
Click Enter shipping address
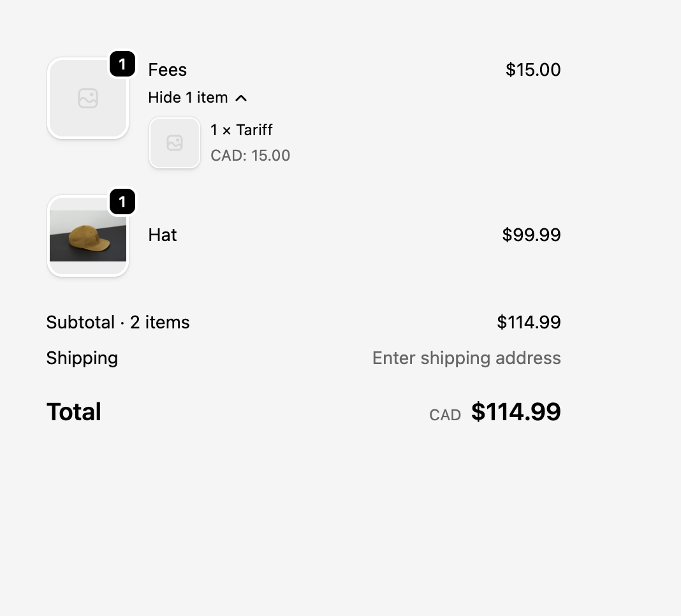466,358
